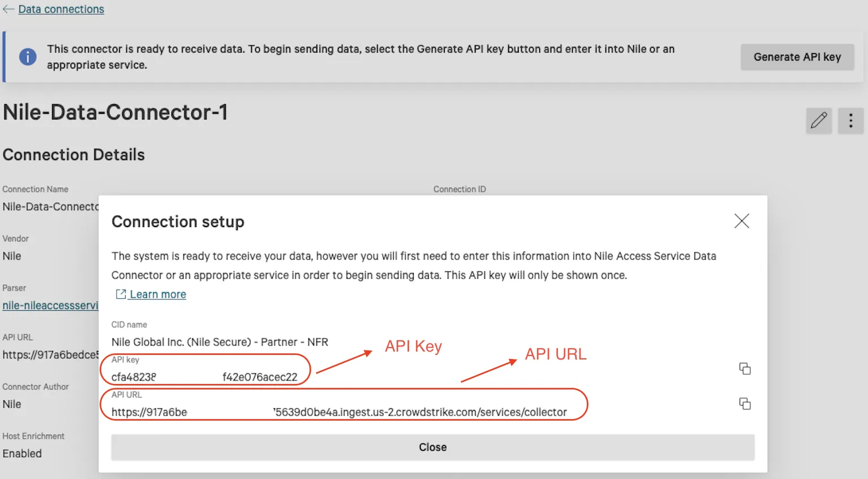This screenshot has width=868, height=479.
Task: Close the Connection setup dialog with X
Action: 741,221
